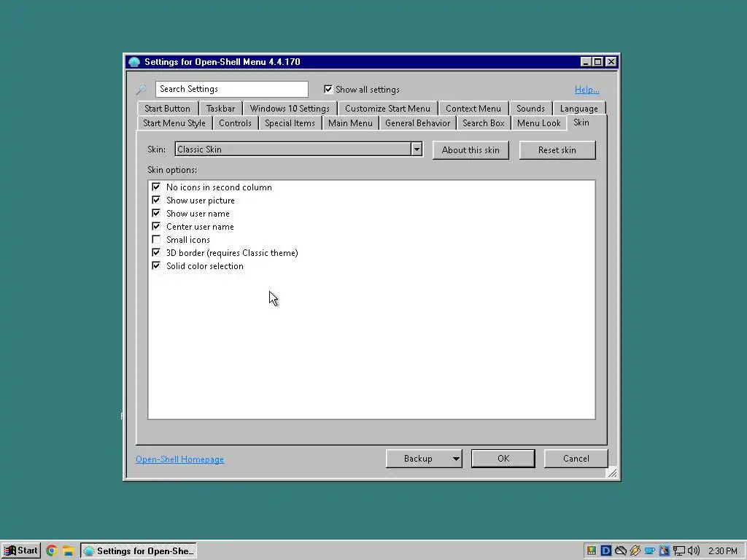Screen dimensions: 747x560
Task: Expand the Backup dropdown arrow
Action: pyautogui.click(x=456, y=459)
